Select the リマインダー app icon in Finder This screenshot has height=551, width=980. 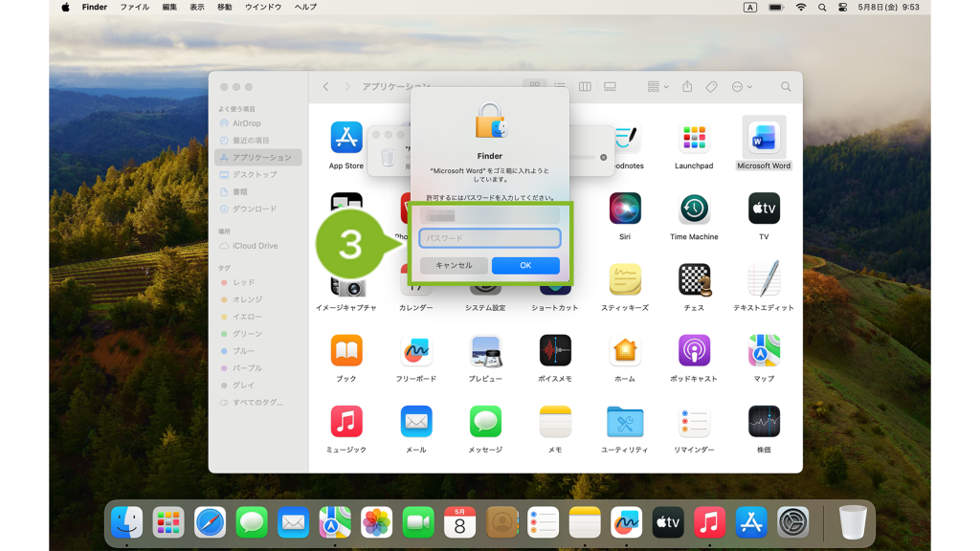(694, 421)
